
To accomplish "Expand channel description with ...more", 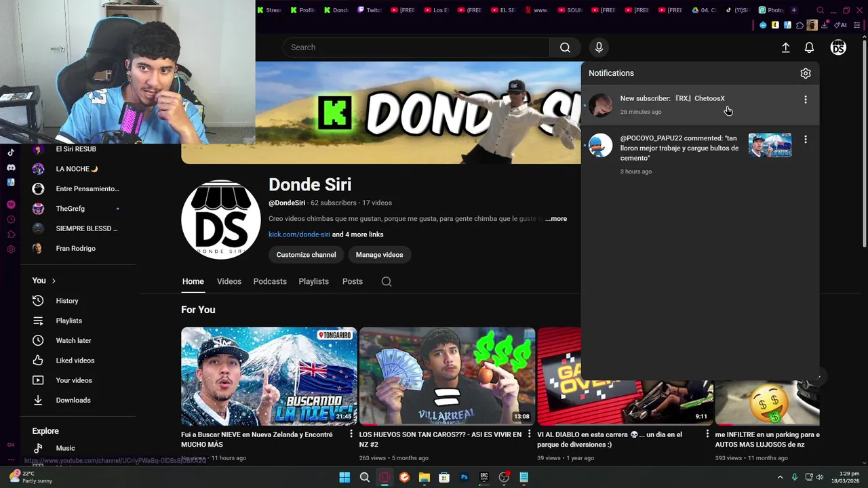I will (556, 219).
